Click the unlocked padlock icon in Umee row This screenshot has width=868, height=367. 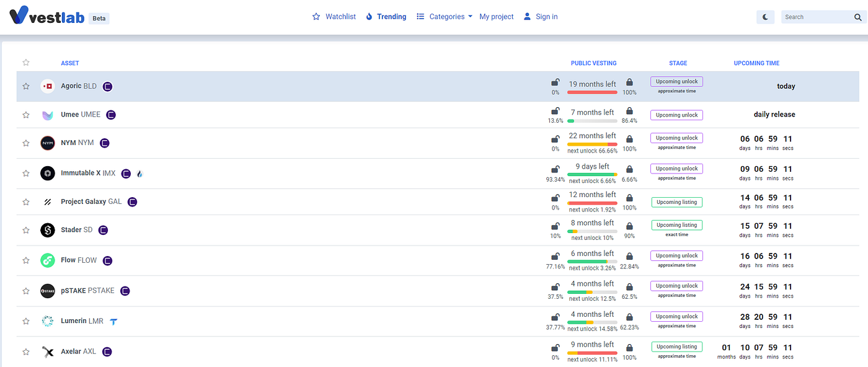[x=556, y=111]
